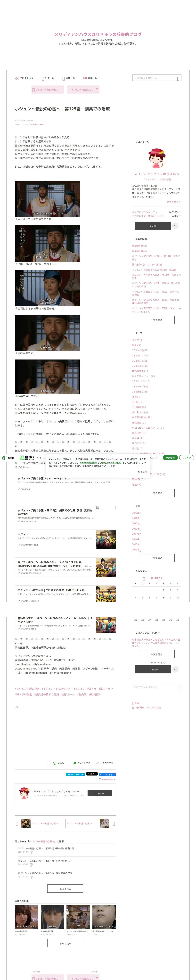Go to the previous article button above the title

(47, 90)
